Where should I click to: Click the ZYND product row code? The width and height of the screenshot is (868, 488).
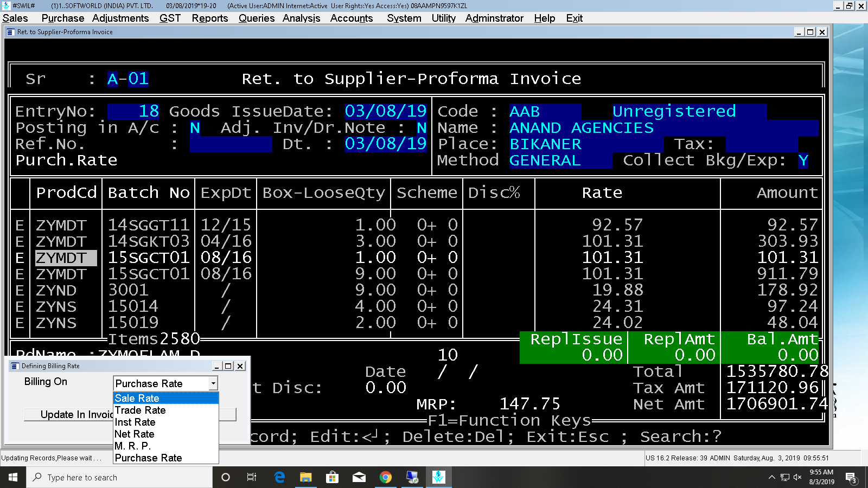(x=56, y=290)
